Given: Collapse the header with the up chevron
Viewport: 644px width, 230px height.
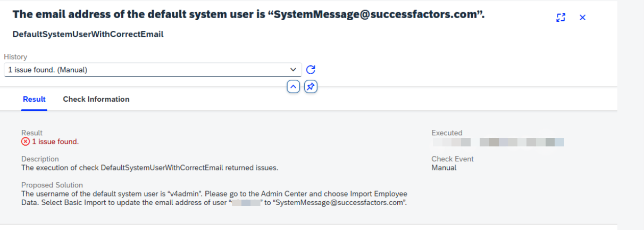Looking at the screenshot, I should pos(294,86).
